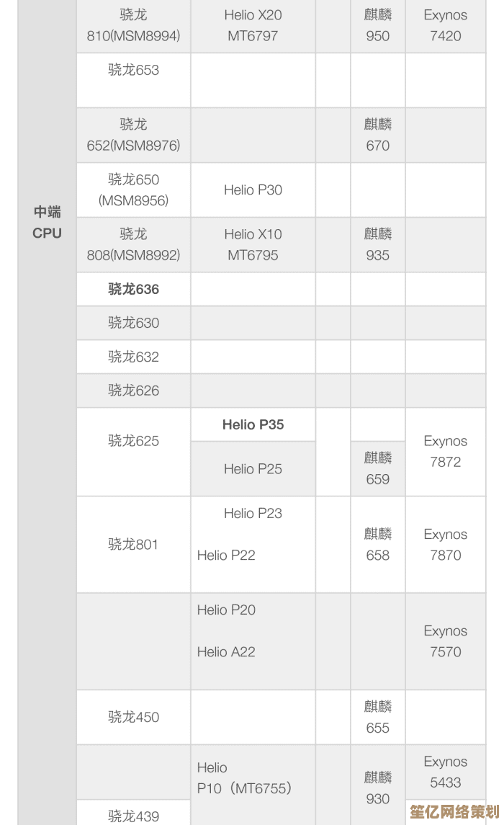The width and height of the screenshot is (504, 825).
Task: Click the Exynos 7570 cell
Action: (445, 641)
